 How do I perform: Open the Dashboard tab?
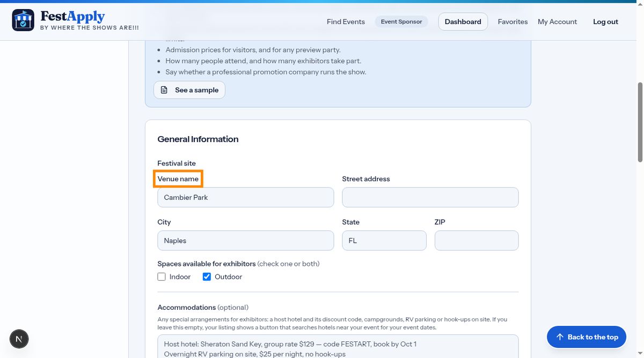coord(463,22)
